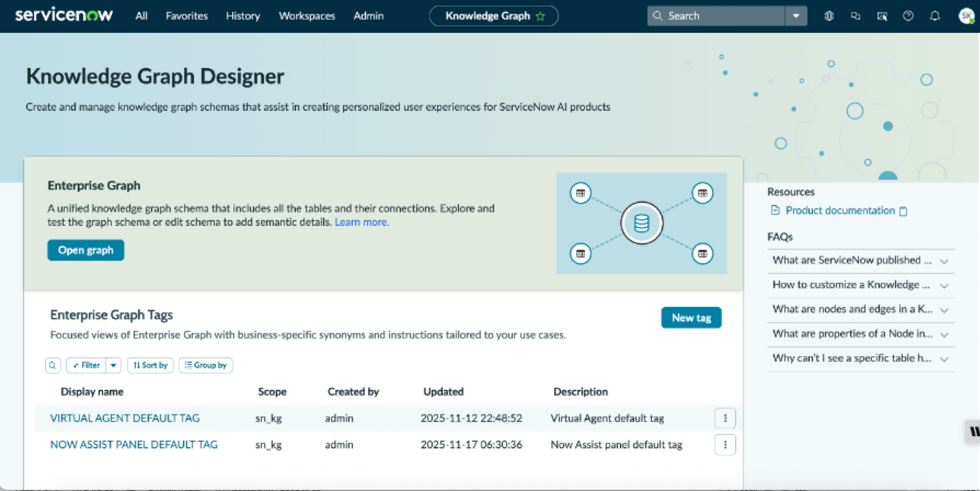Click the 2025-11-12 22:48:52 updated cell
Screen dimensions: 980x491
[471, 418]
